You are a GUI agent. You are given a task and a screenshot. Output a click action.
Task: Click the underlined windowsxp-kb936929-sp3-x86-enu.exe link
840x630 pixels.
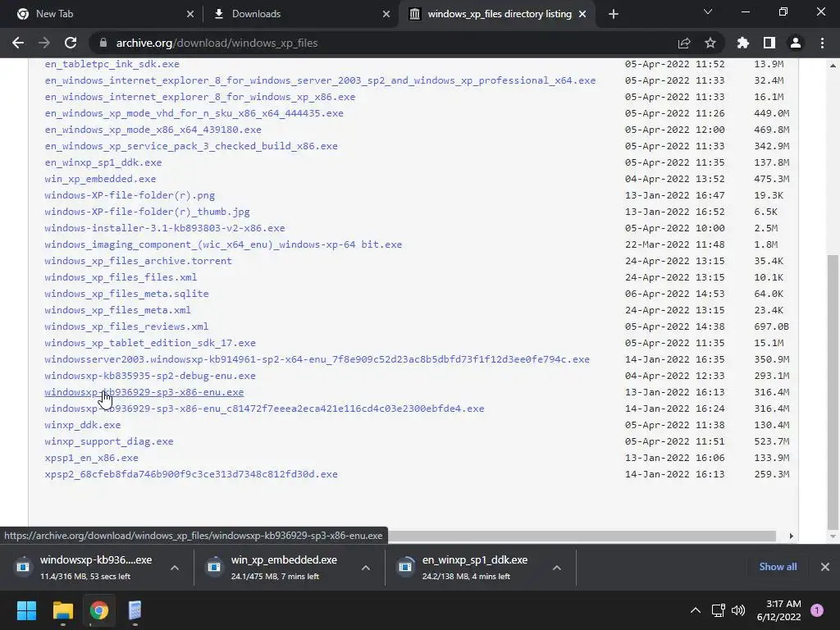click(x=144, y=392)
